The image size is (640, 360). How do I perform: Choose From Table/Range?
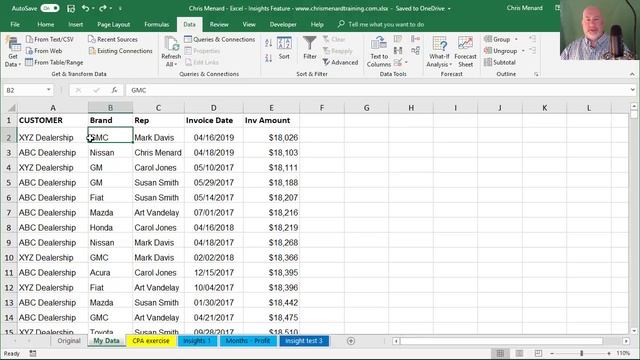[54, 62]
